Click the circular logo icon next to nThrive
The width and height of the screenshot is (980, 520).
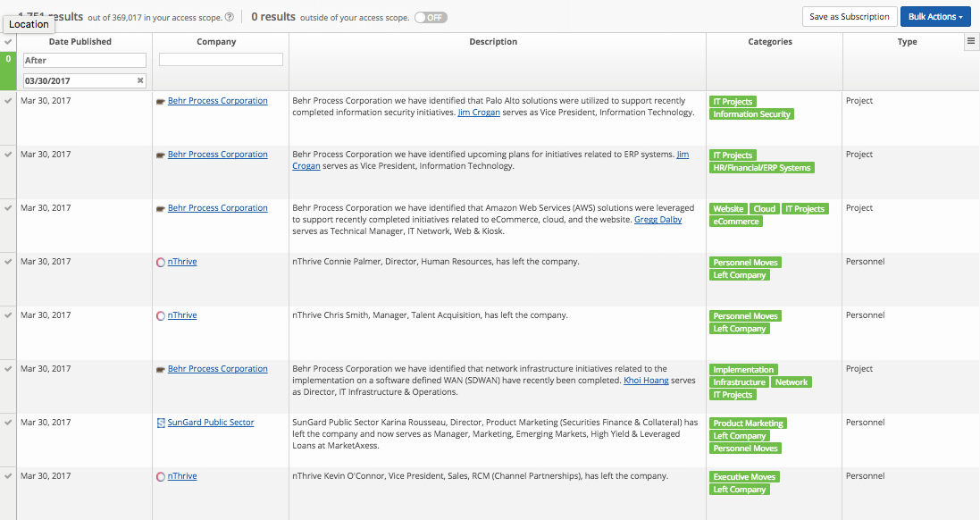tap(163, 262)
